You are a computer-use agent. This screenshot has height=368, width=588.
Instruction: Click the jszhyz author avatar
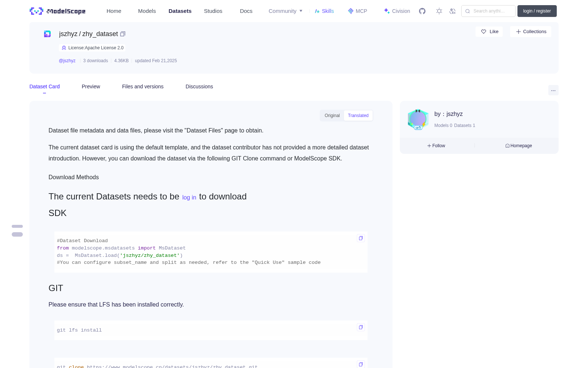(418, 119)
